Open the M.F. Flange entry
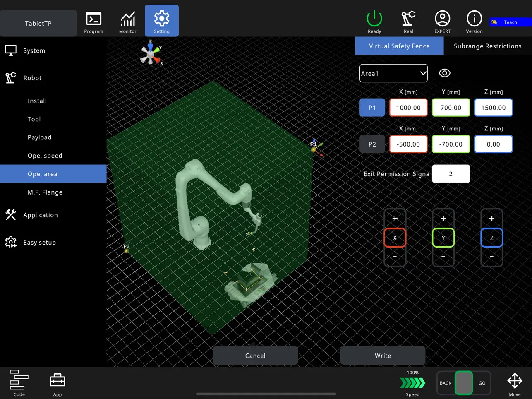The width and height of the screenshot is (532, 399). coord(53,192)
